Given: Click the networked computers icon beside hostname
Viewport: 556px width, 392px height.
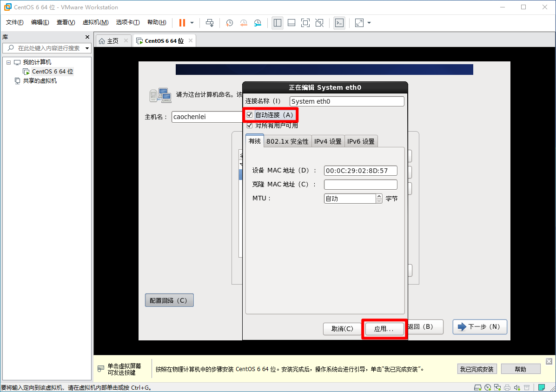Looking at the screenshot, I should point(161,95).
